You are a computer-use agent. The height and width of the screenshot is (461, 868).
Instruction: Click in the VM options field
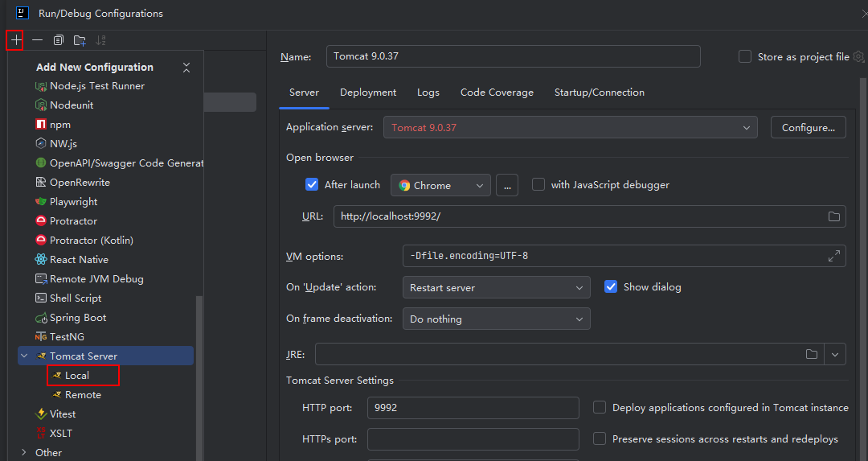pos(624,256)
